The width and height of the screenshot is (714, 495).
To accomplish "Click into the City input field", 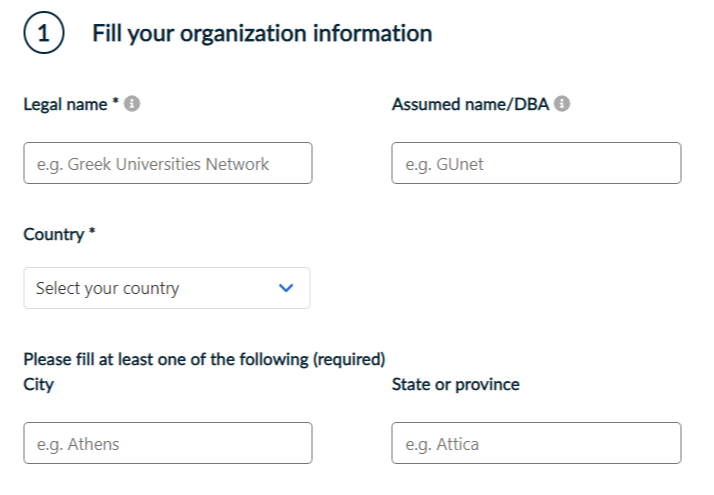I will point(168,443).
